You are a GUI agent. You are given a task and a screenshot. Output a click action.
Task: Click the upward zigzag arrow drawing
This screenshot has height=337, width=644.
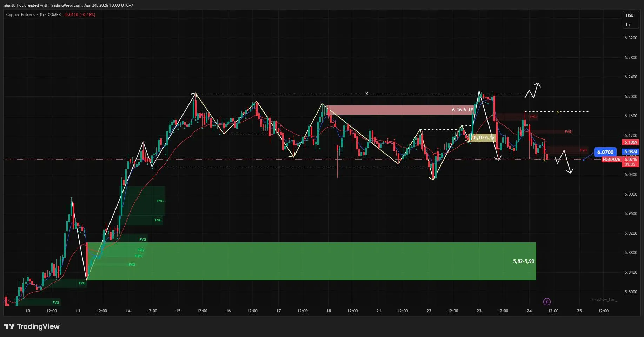click(533, 91)
